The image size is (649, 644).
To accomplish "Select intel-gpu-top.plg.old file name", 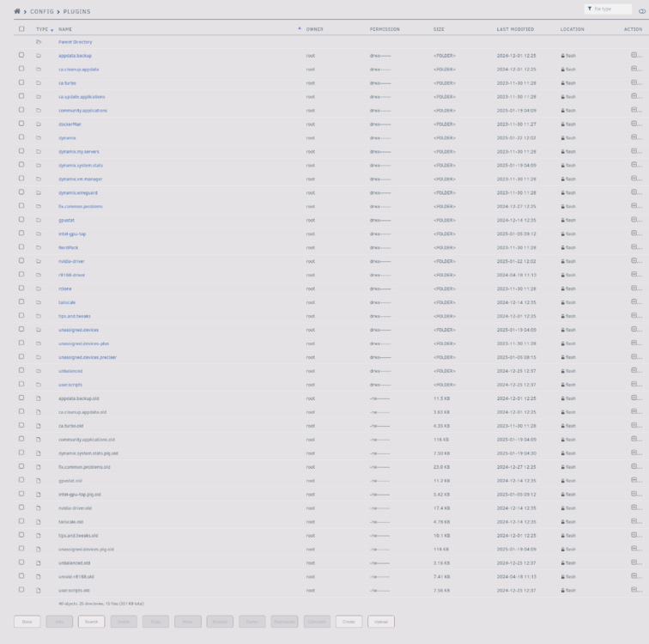I will (80, 495).
